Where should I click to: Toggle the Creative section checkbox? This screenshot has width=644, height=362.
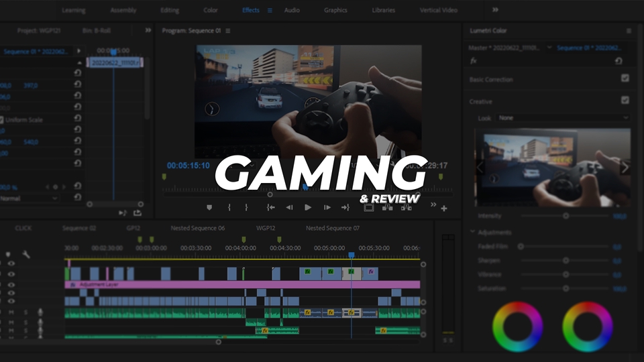click(x=625, y=100)
